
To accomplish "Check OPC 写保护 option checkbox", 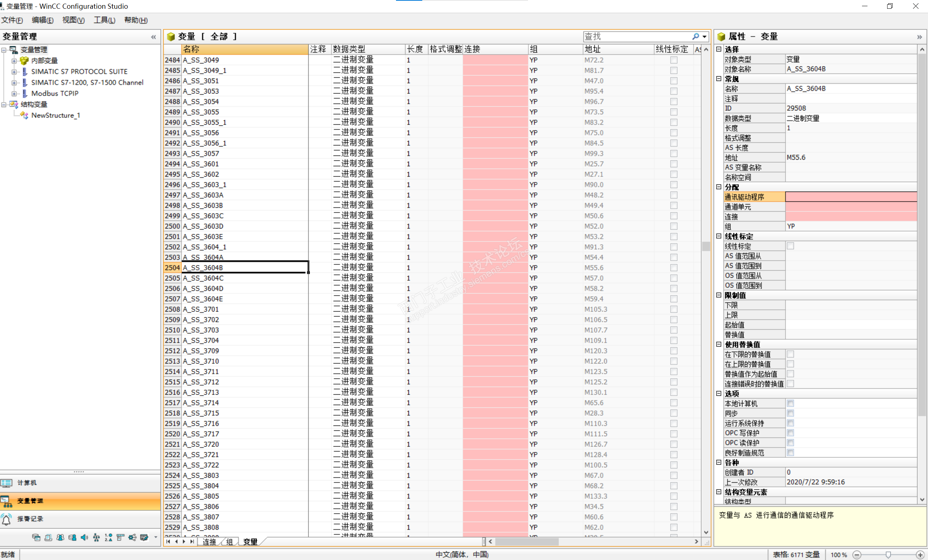I will coord(790,433).
